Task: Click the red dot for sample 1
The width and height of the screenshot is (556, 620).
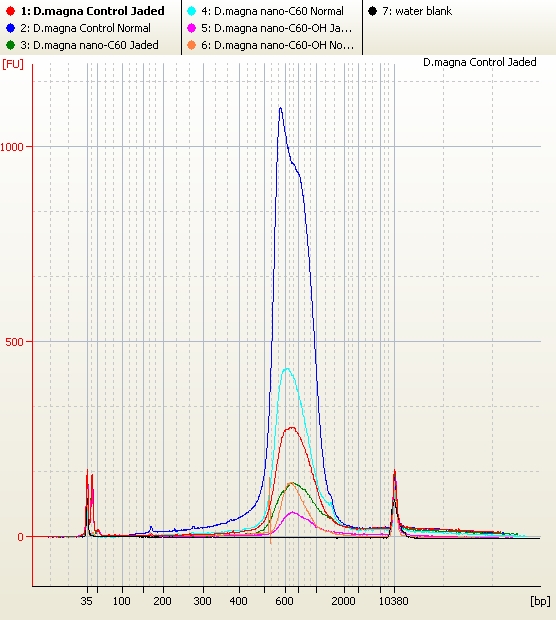Action: click(11, 11)
